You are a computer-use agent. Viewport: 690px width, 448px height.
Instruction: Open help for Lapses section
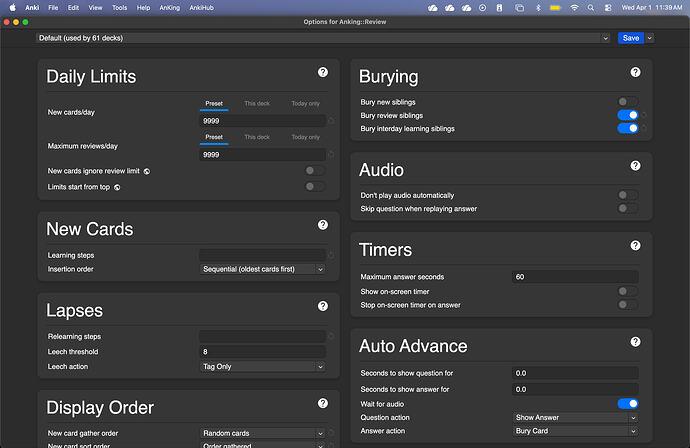point(323,306)
